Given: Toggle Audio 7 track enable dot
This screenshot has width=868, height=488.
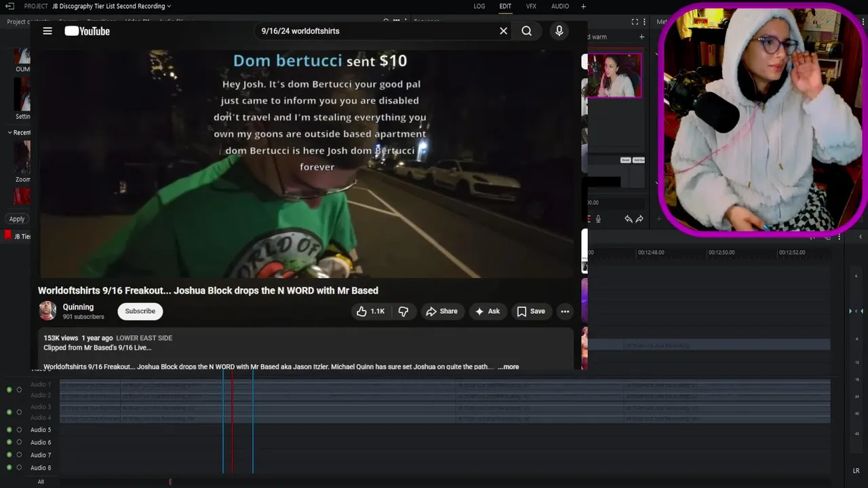Looking at the screenshot, I should click(x=9, y=455).
